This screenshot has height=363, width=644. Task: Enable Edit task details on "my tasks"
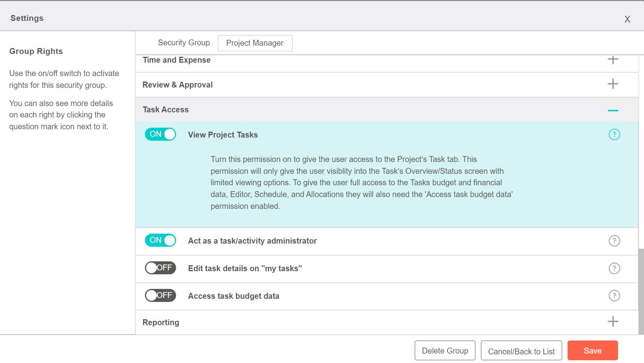pyautogui.click(x=160, y=268)
